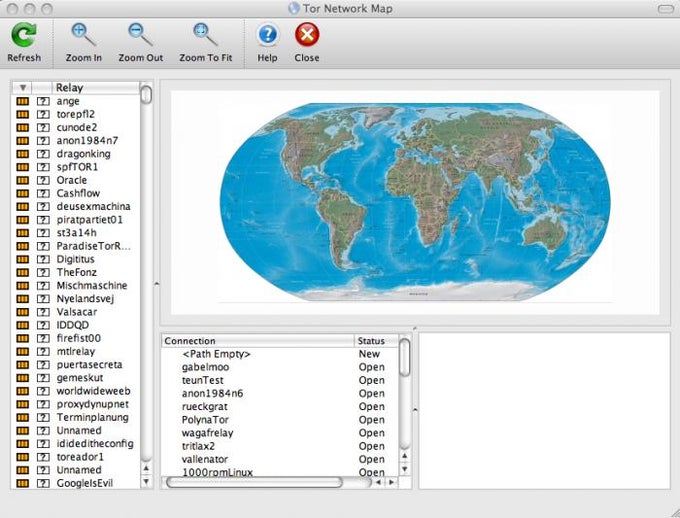The image size is (680, 518).
Task: Click the Relay column header
Action: 96,88
